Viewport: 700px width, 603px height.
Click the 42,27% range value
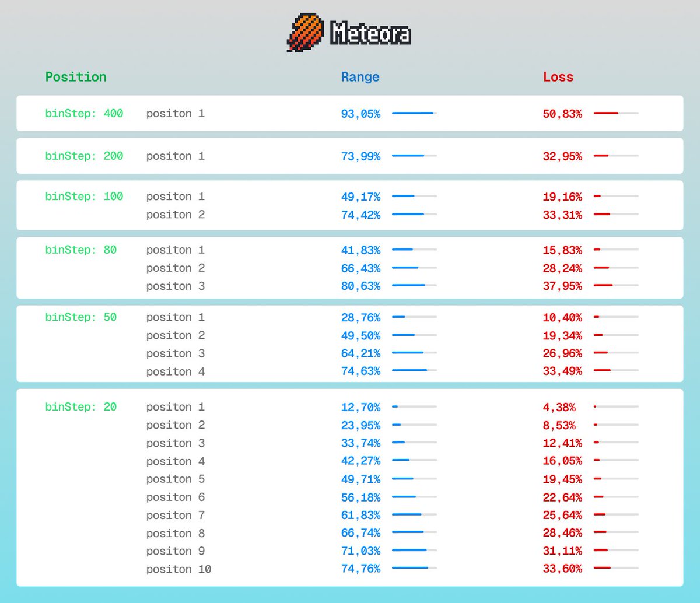pyautogui.click(x=360, y=461)
